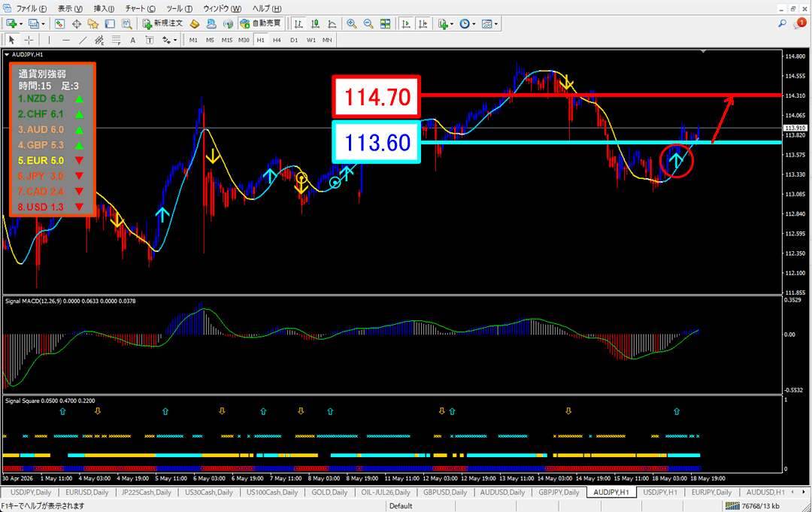Zoom out on the chart
The image size is (812, 512).
pos(368,24)
